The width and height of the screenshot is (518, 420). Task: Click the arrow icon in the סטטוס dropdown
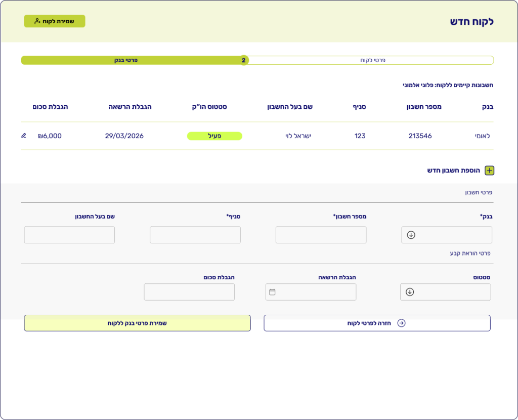click(410, 292)
